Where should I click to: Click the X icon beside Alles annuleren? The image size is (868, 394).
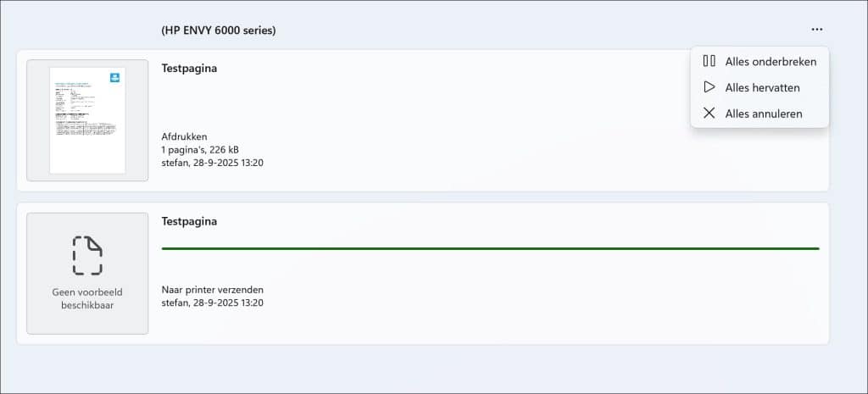(x=709, y=114)
